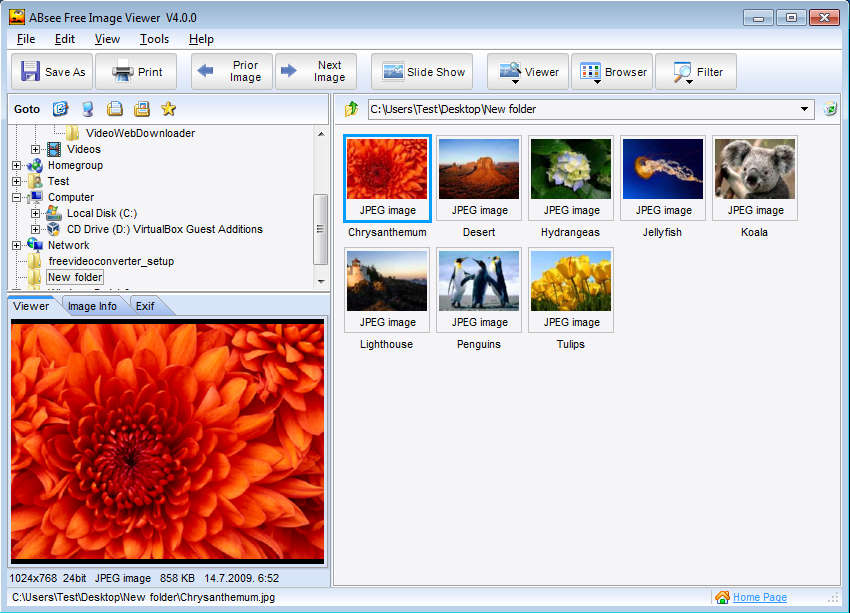Open the Home Page link

(x=759, y=597)
